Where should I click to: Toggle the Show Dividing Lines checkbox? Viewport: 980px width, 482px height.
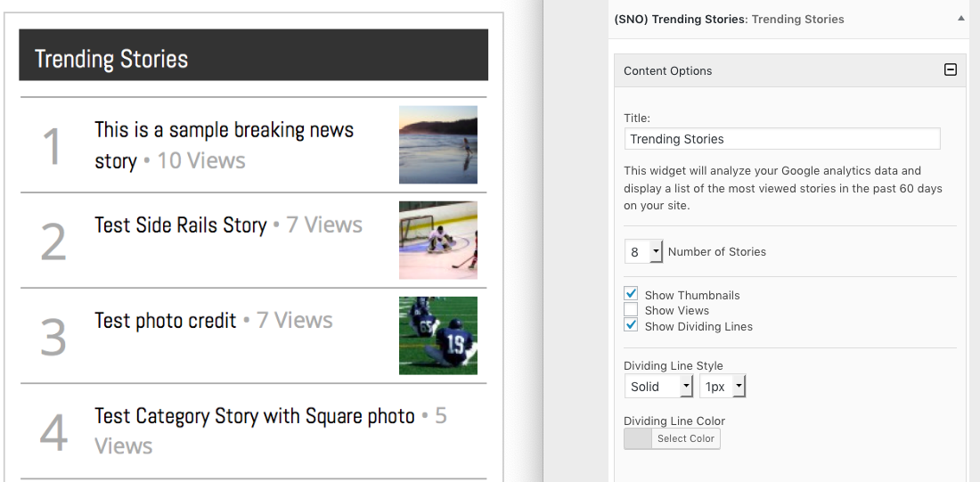click(632, 325)
